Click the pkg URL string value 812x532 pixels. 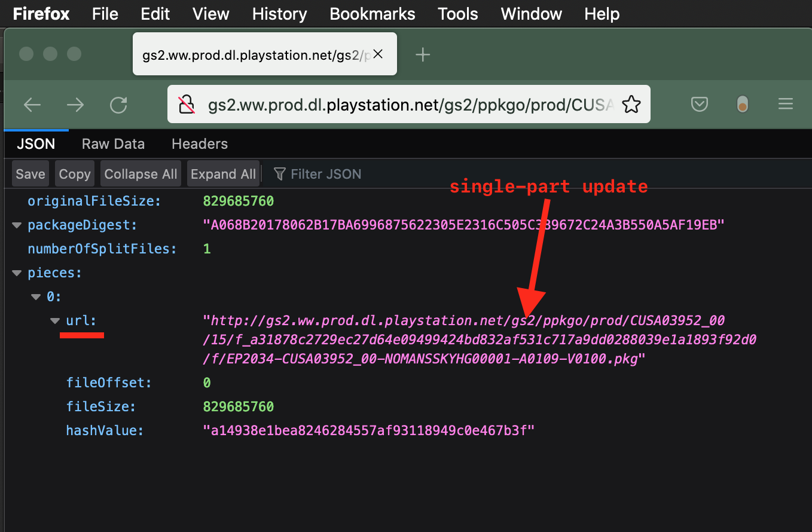click(x=480, y=340)
